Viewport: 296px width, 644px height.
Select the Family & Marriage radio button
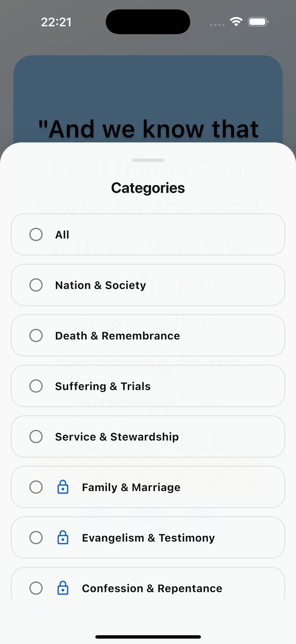36,487
